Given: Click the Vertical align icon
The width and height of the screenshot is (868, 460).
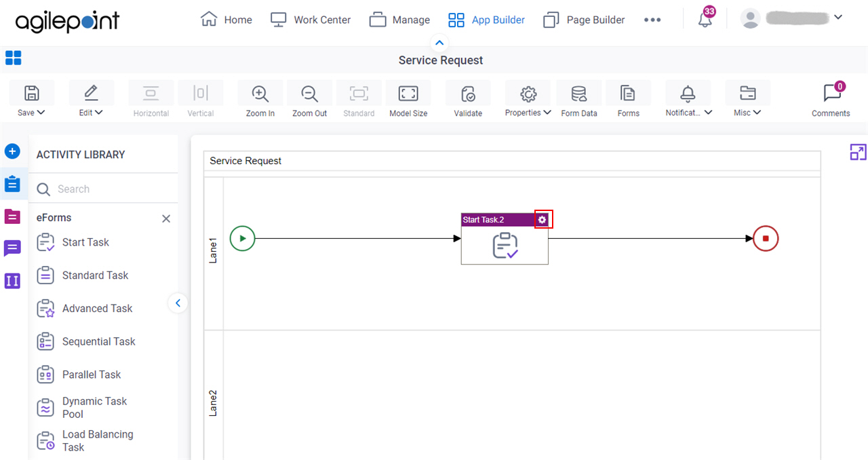Looking at the screenshot, I should point(200,93).
